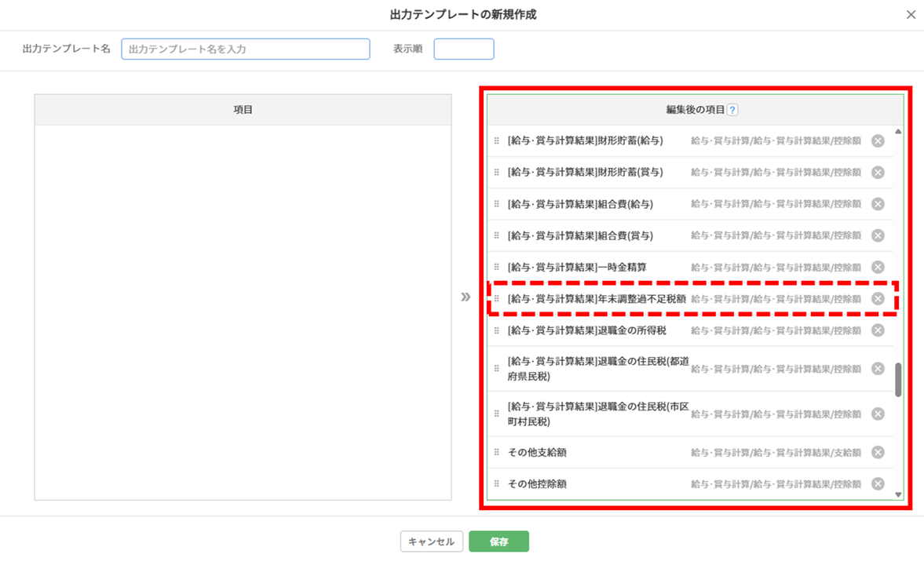This screenshot has height=565, width=924.
Task: Click the 保存 button
Action: [499, 541]
